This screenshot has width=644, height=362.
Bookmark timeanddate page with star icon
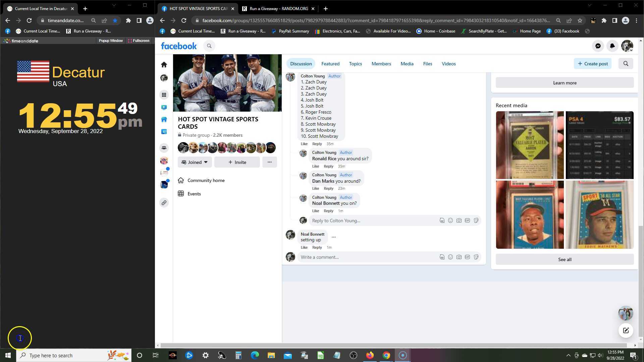(x=115, y=20)
